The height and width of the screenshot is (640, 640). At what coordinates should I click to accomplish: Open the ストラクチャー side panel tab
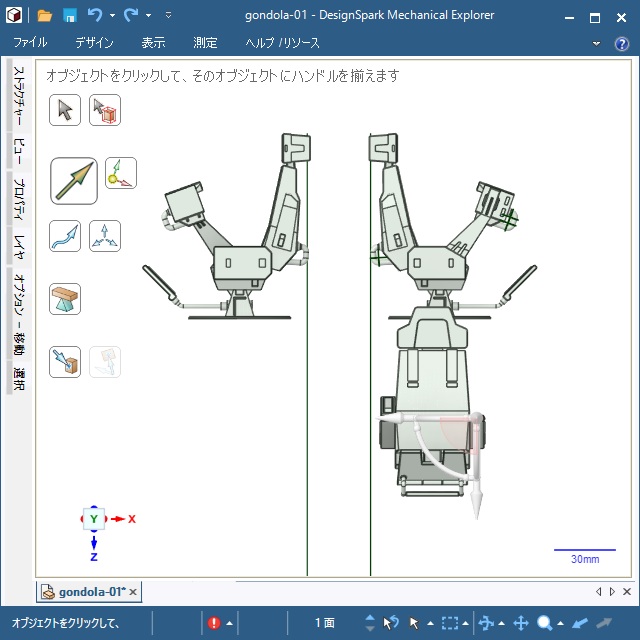click(x=18, y=96)
